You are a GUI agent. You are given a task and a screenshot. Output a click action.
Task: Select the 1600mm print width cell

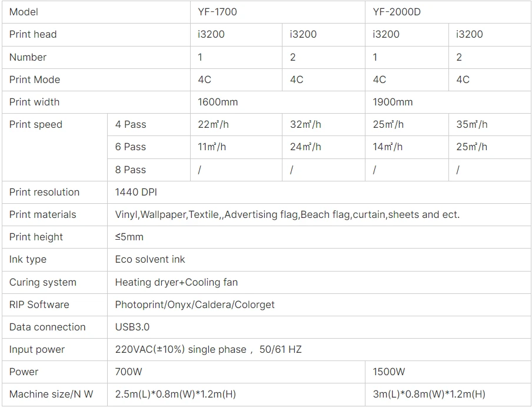tap(278, 102)
